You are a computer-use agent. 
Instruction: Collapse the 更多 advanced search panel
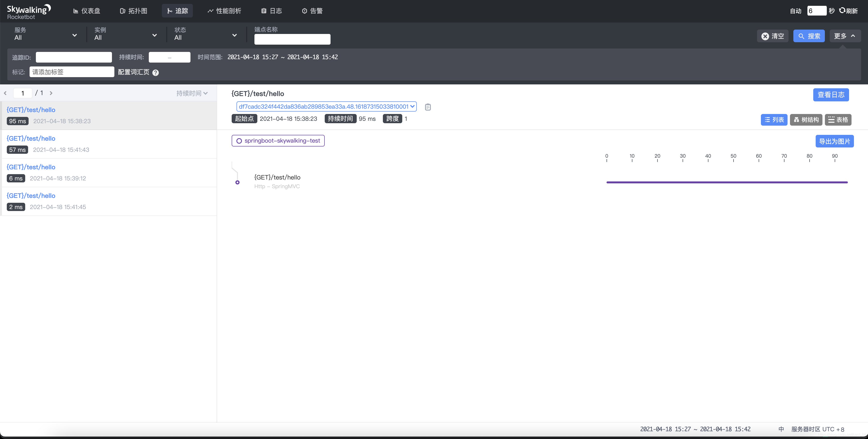coord(844,36)
